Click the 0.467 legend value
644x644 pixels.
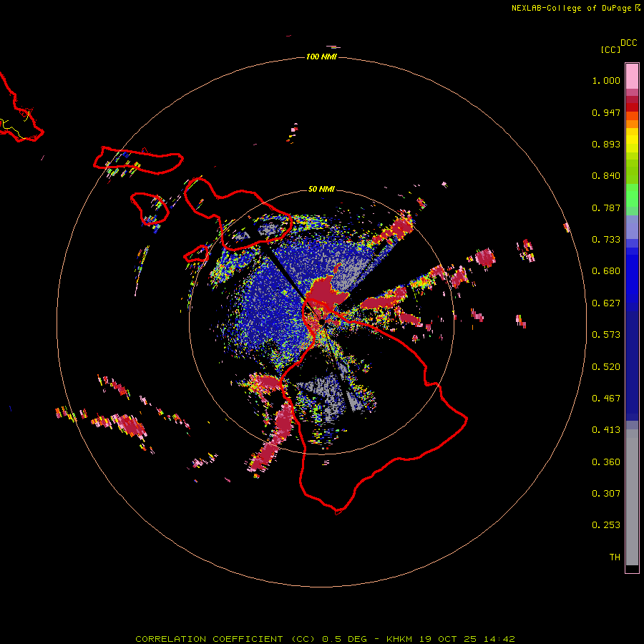click(606, 399)
